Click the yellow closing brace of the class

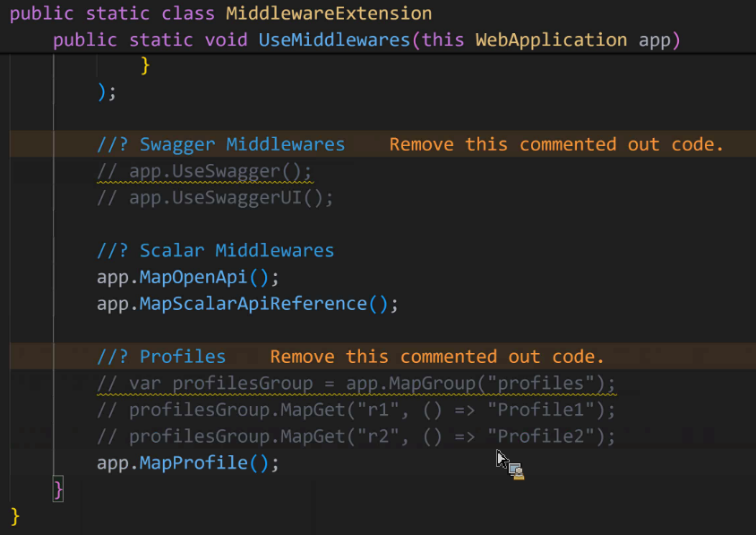15,516
